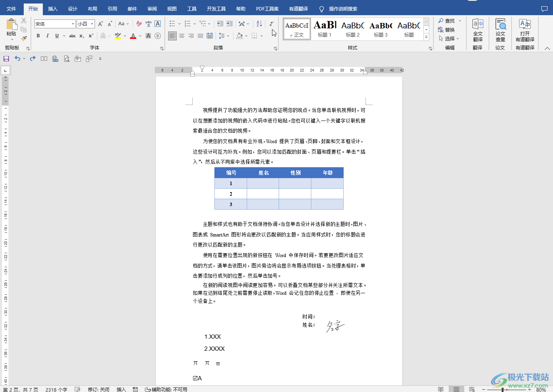Open the Layout (布局) ribbon tab
The width and height of the screenshot is (553, 392).
(x=92, y=9)
